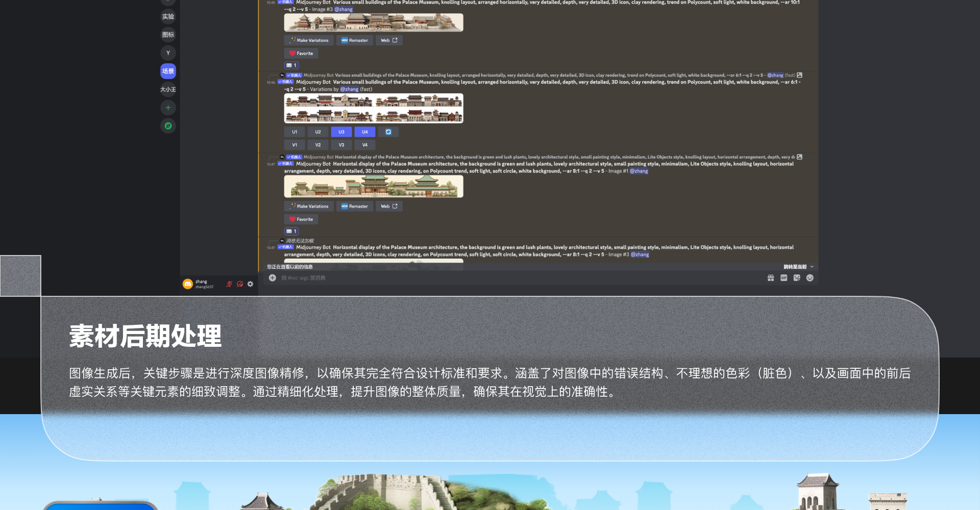Viewport: 980px width, 510px height.
Task: Click Make Variations under the 10:47 message
Action: tap(309, 207)
